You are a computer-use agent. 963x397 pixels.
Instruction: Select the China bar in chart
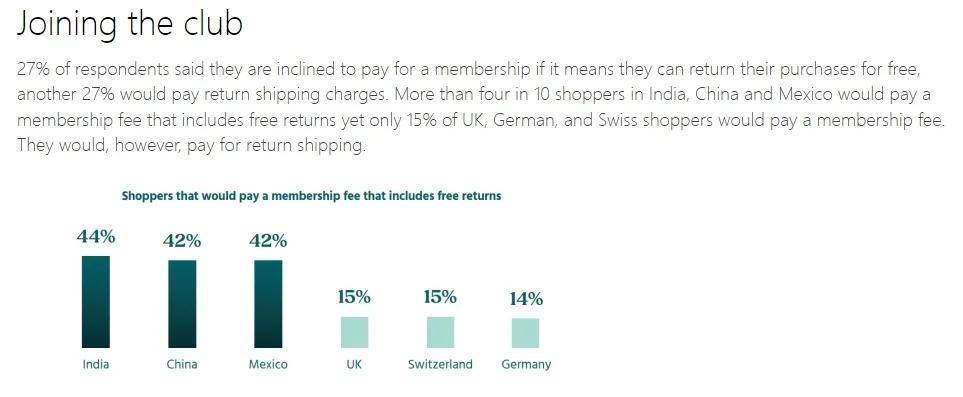click(182, 304)
